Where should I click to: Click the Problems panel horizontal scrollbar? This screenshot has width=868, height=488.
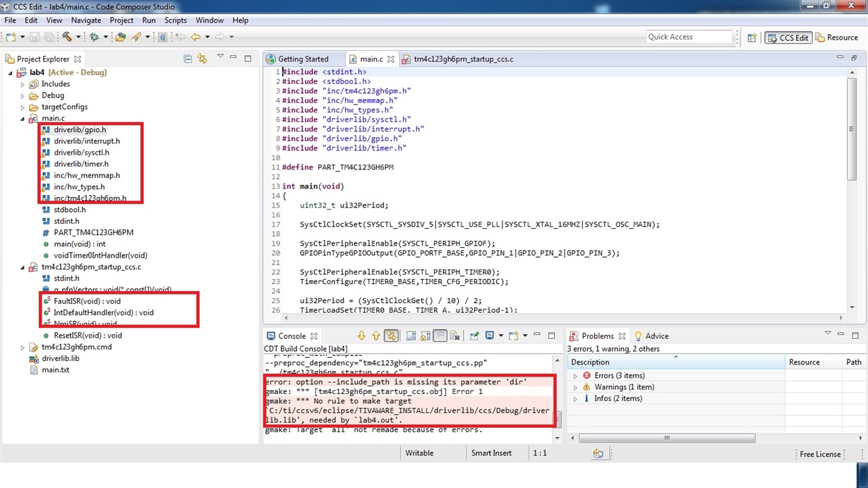(x=667, y=438)
